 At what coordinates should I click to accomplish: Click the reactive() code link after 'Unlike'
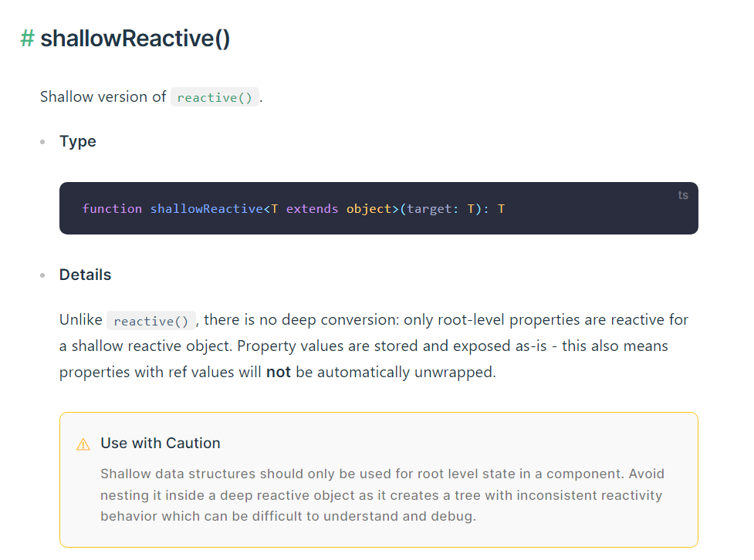click(150, 321)
